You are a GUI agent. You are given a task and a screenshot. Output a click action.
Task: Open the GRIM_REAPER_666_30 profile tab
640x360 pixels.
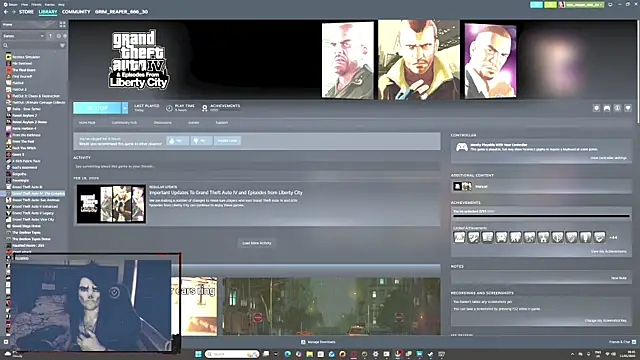[121, 12]
